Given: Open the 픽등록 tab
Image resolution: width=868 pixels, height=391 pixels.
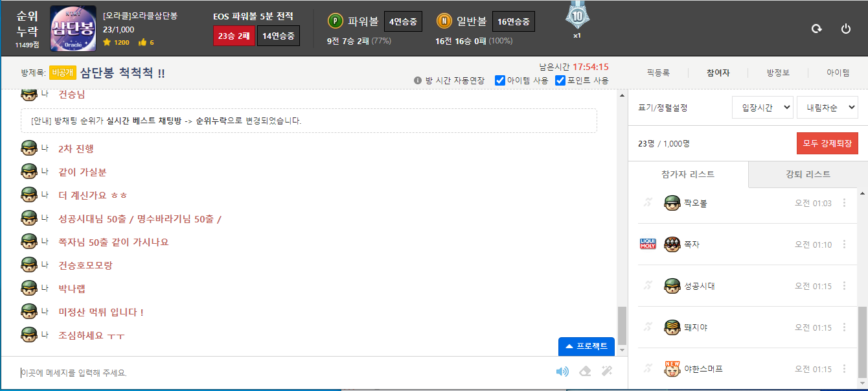Looking at the screenshot, I should click(657, 73).
